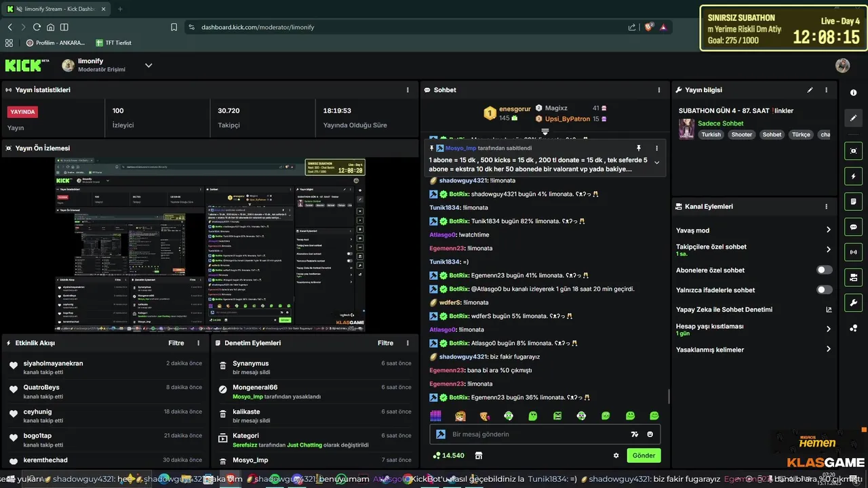Open Yapay Zeka ile Sohbet Denetimi
This screenshot has width=868, height=488.
click(724, 310)
